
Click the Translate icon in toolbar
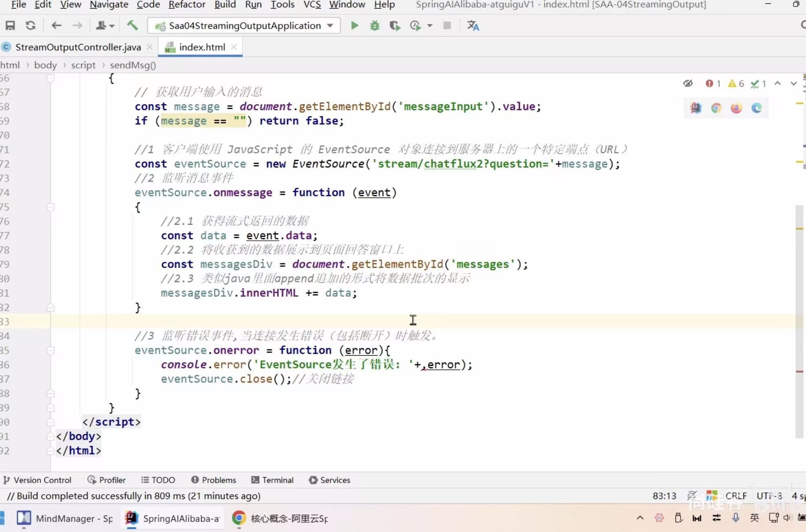pos(473,26)
